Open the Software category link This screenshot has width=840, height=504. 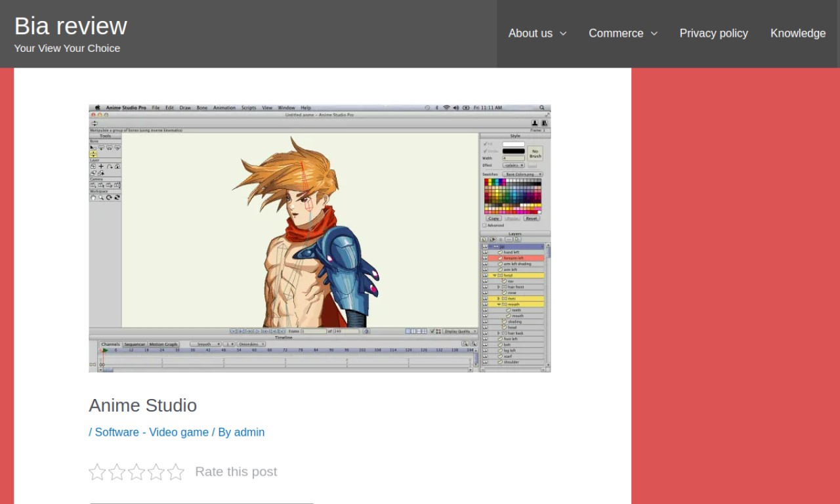point(117,432)
